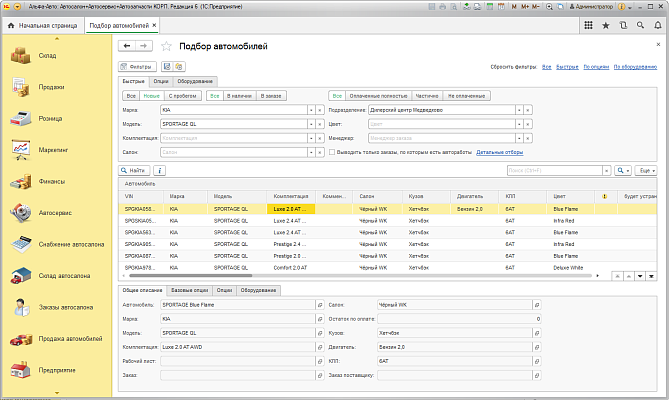This screenshot has height=400, width=669.
Task: Click the back navigation arrow
Action: tap(126, 46)
